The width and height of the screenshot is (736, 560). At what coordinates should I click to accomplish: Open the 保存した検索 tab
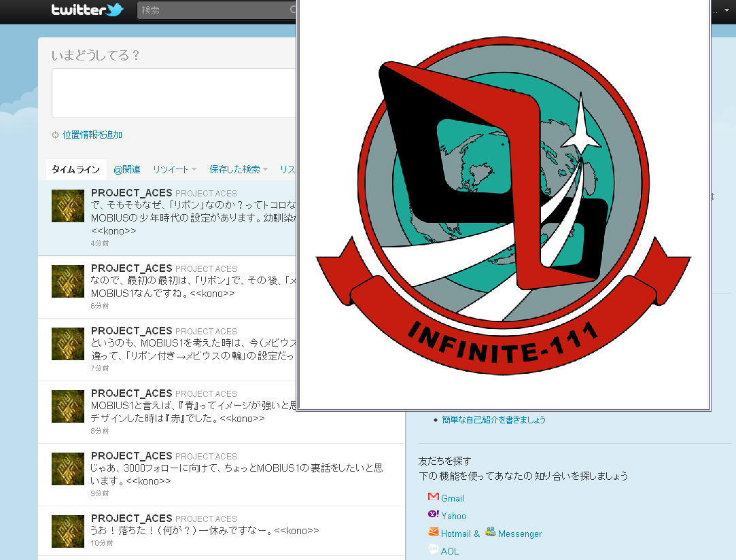234,169
